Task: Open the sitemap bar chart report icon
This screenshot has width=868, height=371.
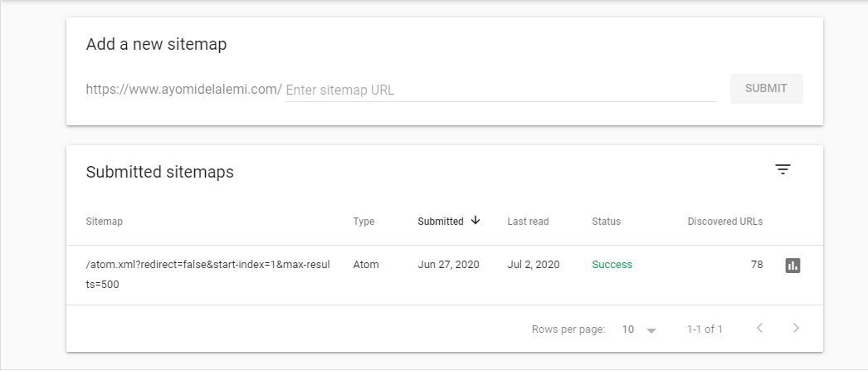Action: [x=792, y=266]
